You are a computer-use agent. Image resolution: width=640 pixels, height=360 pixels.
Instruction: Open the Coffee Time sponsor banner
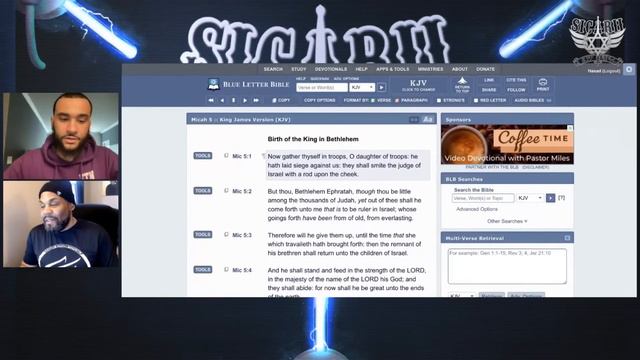pos(507,144)
